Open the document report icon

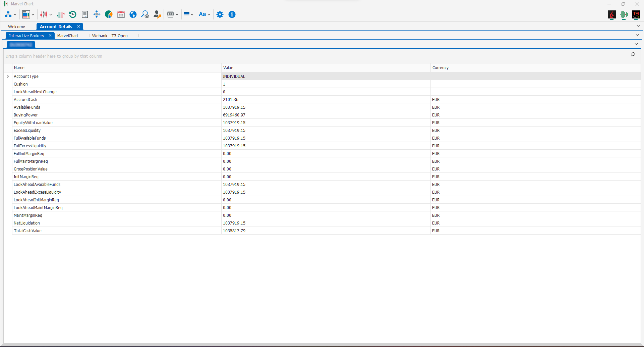point(85,14)
